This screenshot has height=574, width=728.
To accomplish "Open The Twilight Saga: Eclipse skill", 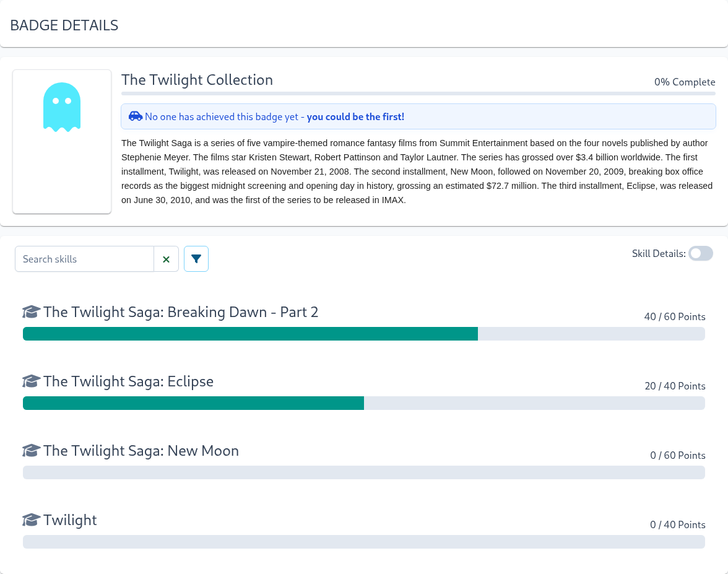I will tap(129, 381).
